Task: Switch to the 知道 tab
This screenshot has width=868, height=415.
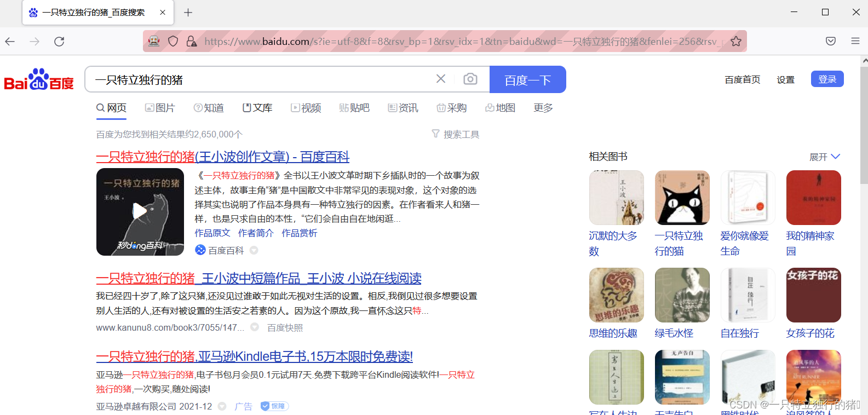Action: point(209,108)
